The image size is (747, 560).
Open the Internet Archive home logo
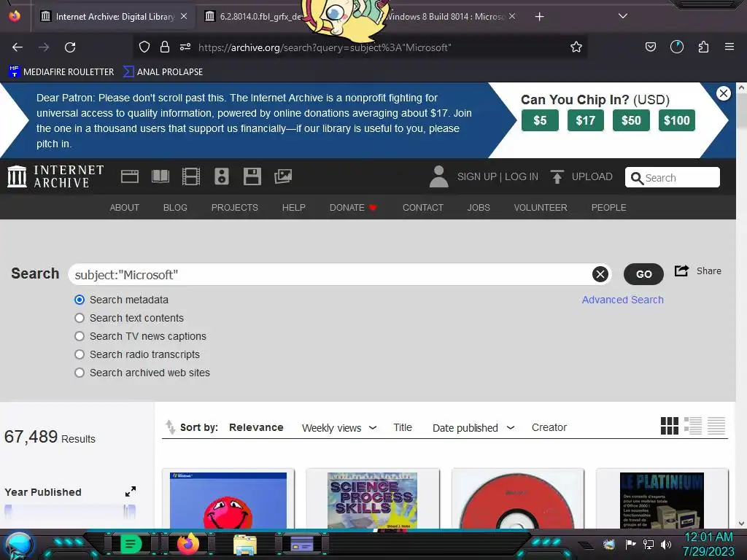coord(55,176)
